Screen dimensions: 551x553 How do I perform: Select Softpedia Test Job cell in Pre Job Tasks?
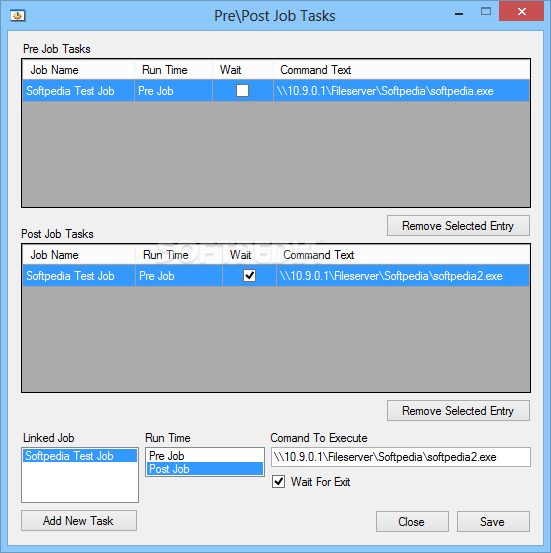78,91
